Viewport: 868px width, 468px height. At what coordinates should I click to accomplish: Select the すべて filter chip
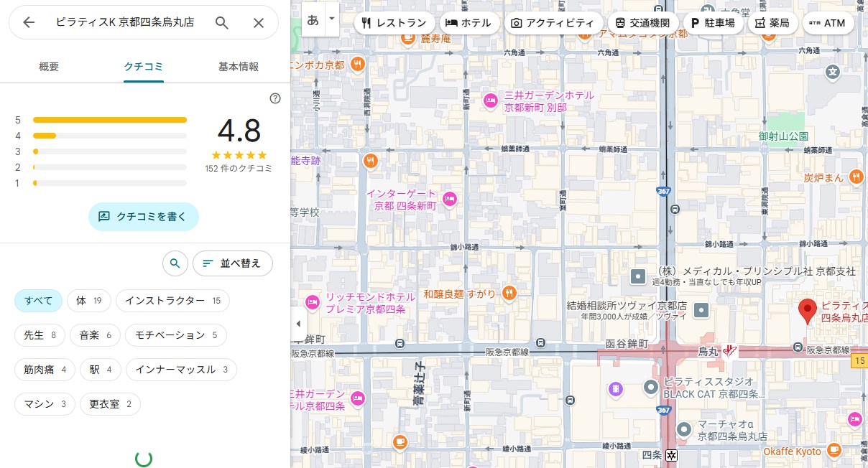tap(39, 301)
